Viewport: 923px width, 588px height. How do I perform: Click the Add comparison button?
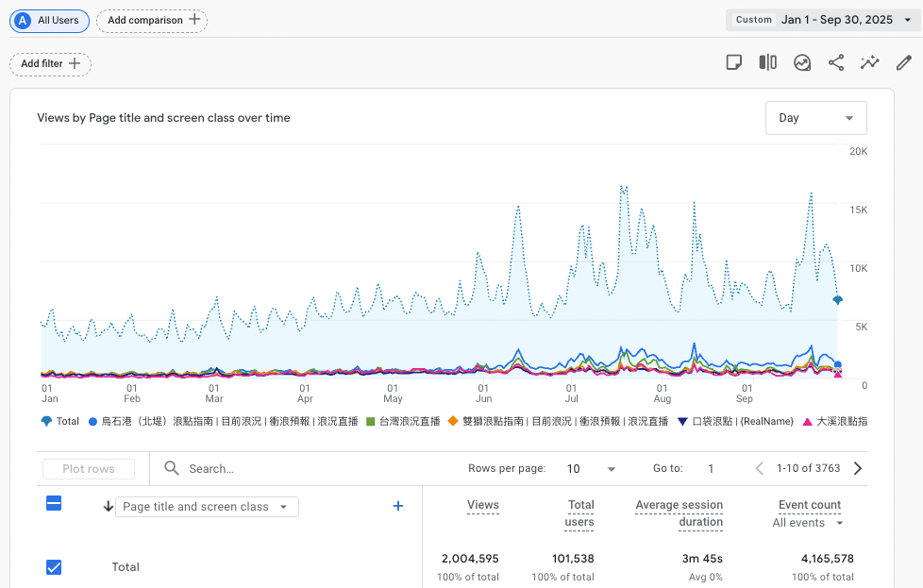pyautogui.click(x=151, y=20)
